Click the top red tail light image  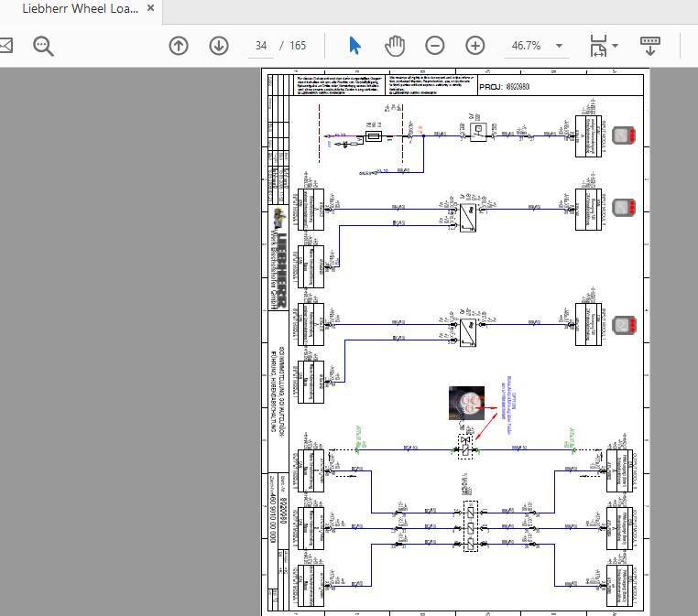[625, 135]
